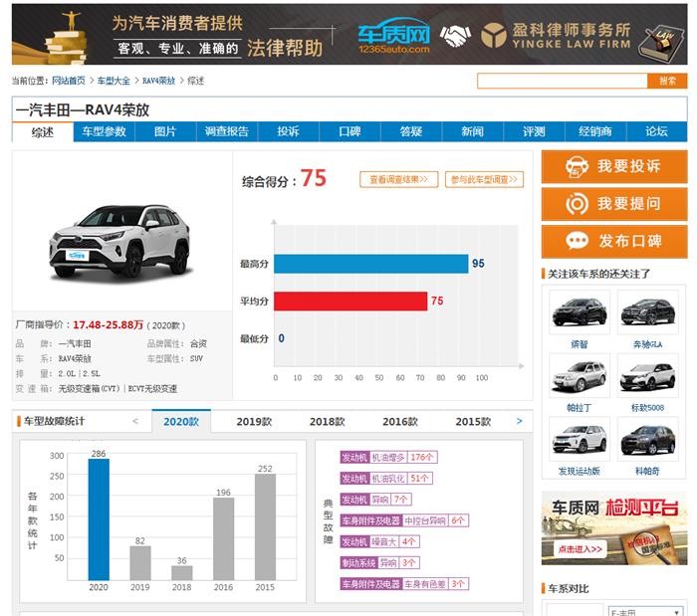The height and width of the screenshot is (616, 697).
Task: Open the 评测 tab
Action: coord(534,132)
